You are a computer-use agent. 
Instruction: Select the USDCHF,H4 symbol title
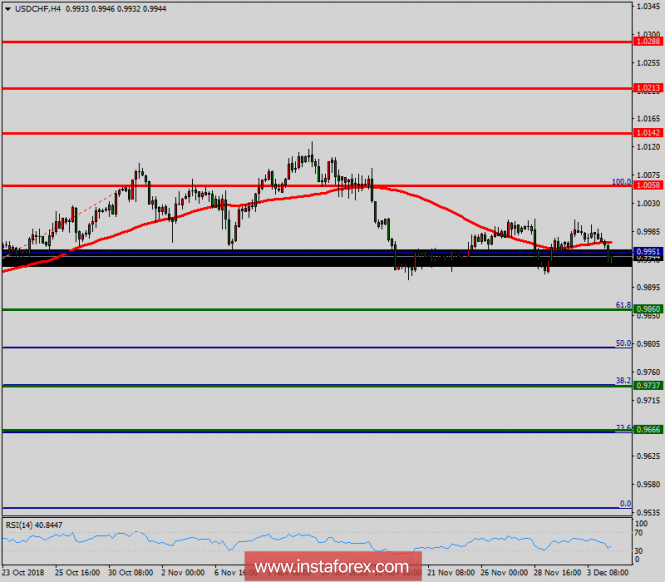point(38,9)
